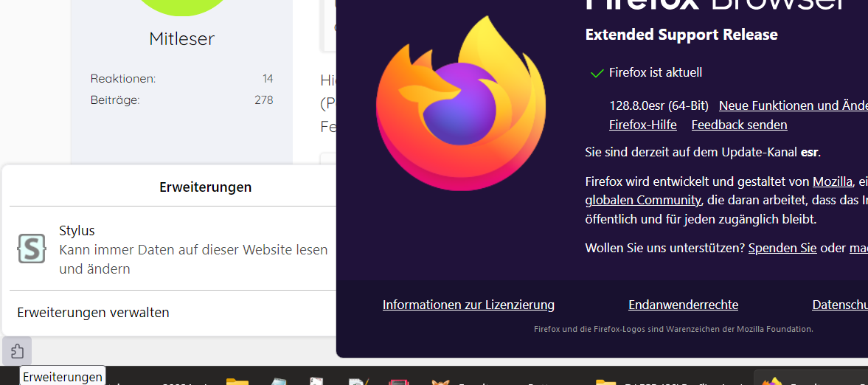
Task: Click the Erweiterungen panel header
Action: coord(205,187)
